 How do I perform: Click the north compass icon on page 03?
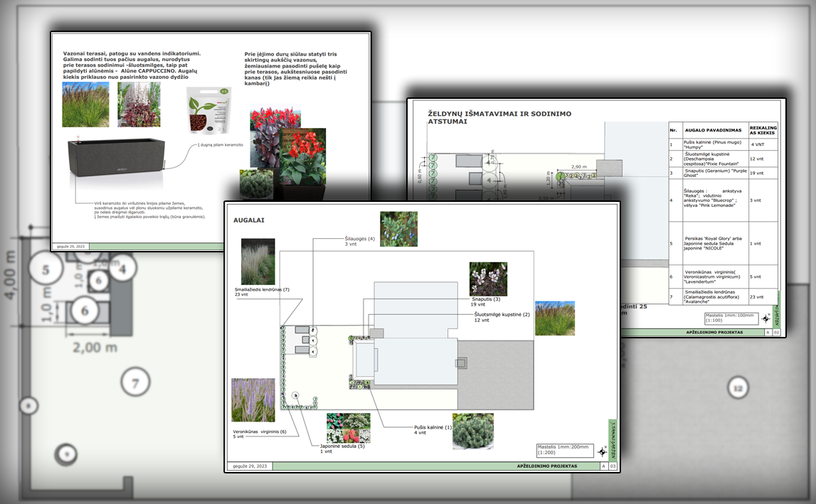(603, 451)
